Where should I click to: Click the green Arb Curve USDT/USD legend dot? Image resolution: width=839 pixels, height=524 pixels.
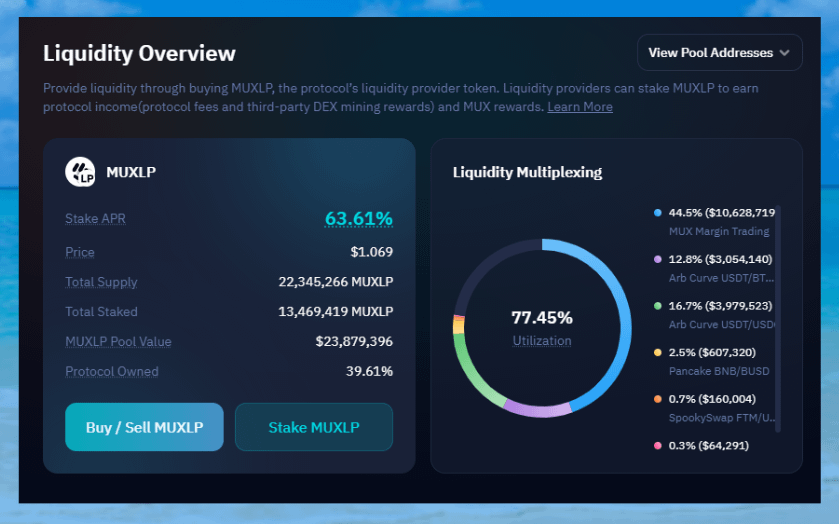[657, 306]
